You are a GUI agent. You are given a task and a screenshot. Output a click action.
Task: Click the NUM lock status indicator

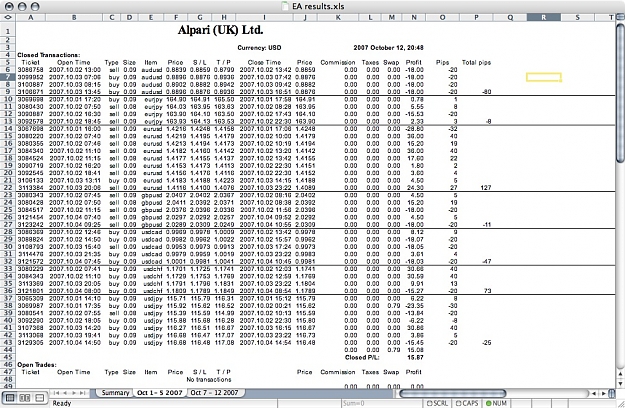[496, 403]
